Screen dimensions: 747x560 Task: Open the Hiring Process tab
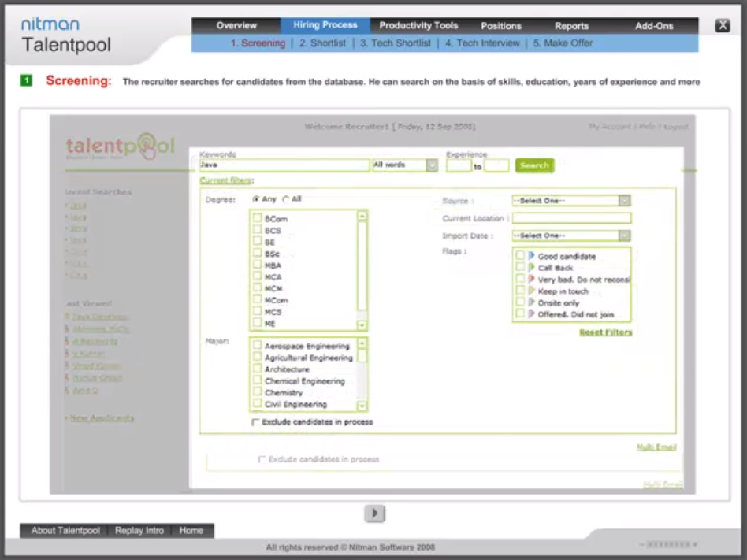(325, 25)
